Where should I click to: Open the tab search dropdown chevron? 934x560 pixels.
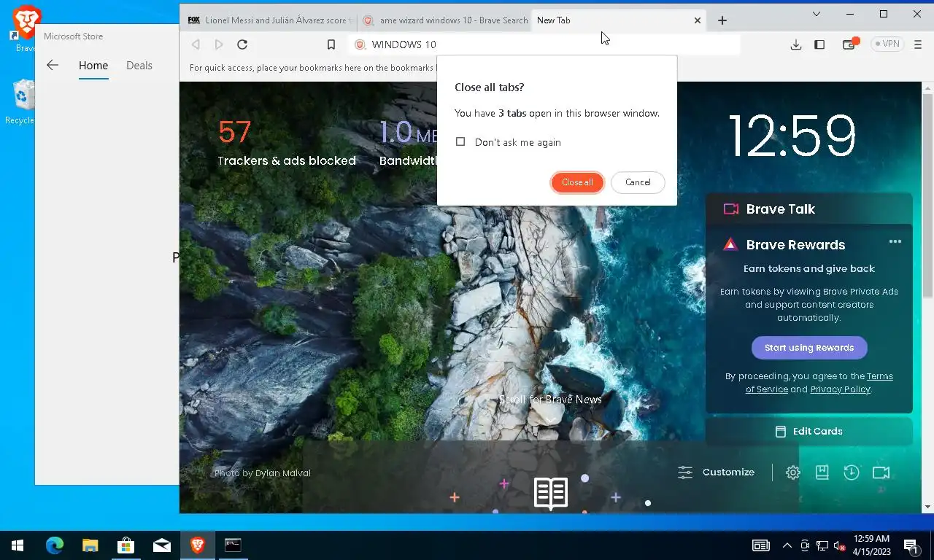coord(817,14)
